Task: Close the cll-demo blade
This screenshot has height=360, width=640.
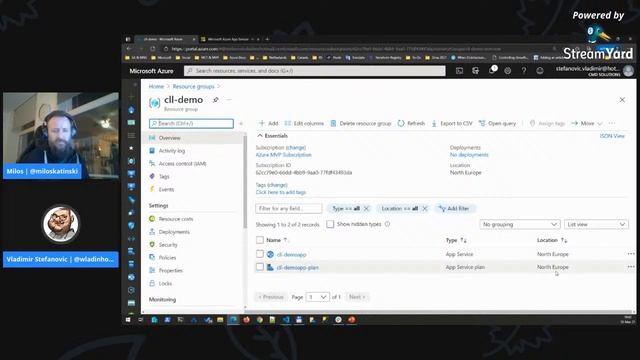Action: click(622, 100)
